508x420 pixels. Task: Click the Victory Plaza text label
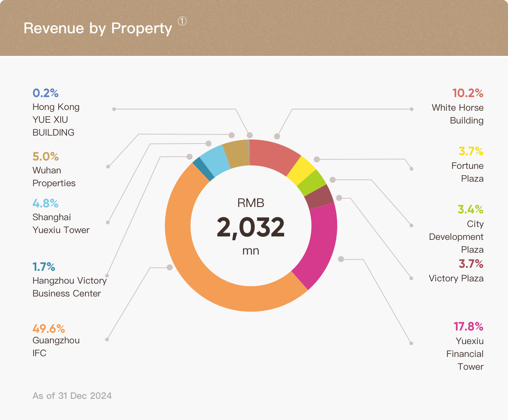tap(456, 278)
